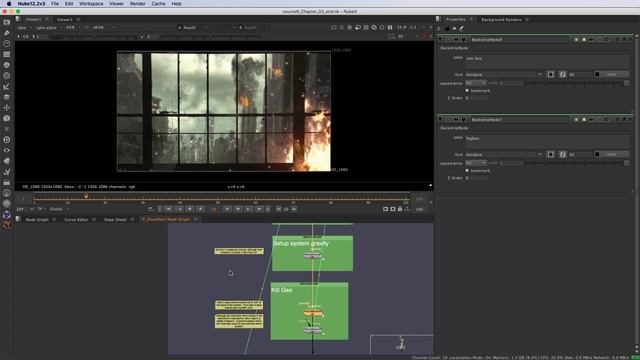
Task: Click BackdropNode6 black font color swatch
Action: (x=597, y=74)
